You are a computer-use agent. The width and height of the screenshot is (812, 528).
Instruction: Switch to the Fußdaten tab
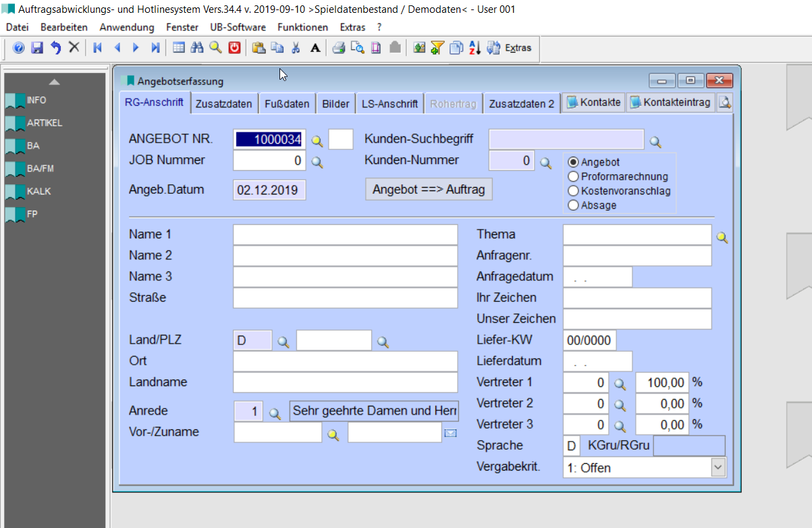click(x=287, y=104)
